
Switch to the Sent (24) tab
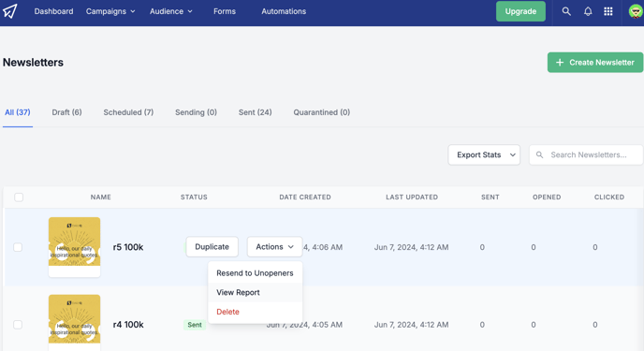pyautogui.click(x=255, y=112)
